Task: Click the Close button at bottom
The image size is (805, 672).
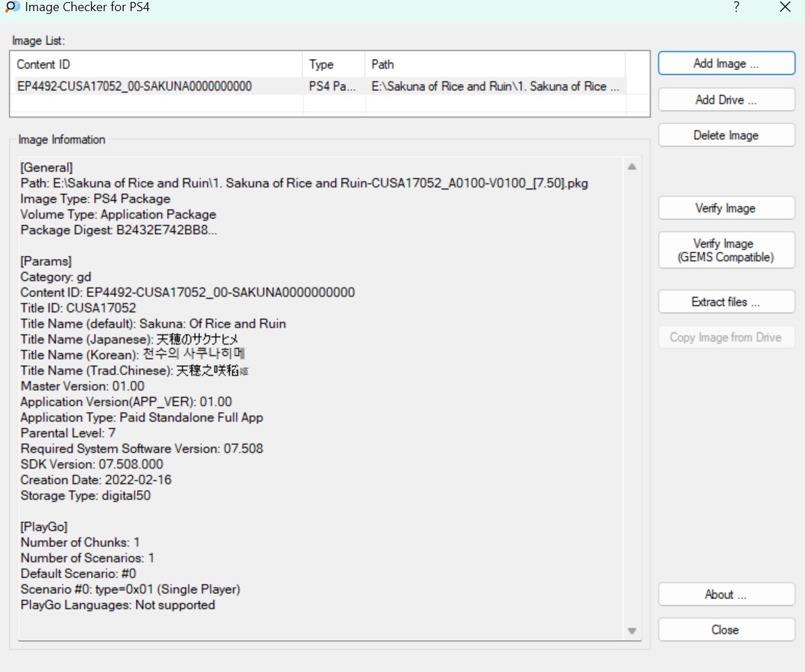Action: pyautogui.click(x=726, y=630)
